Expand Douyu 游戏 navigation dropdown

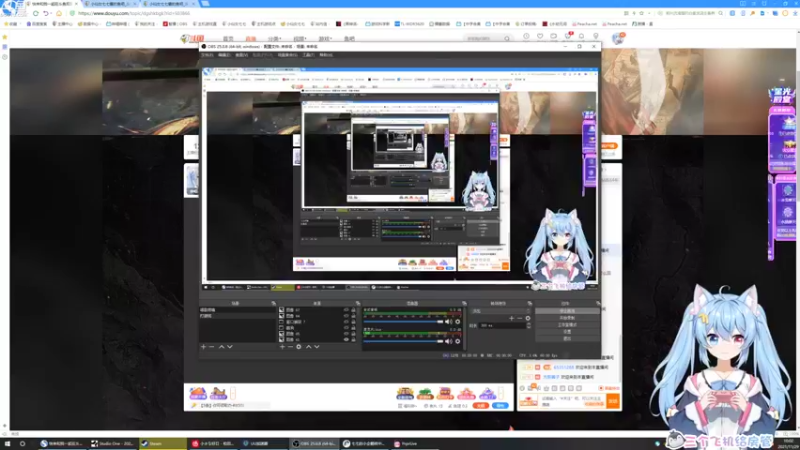click(325, 39)
